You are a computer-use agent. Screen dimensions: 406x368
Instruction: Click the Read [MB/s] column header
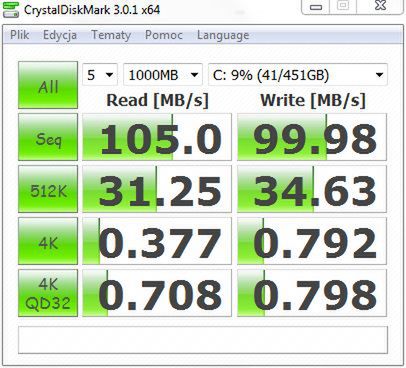click(x=157, y=100)
